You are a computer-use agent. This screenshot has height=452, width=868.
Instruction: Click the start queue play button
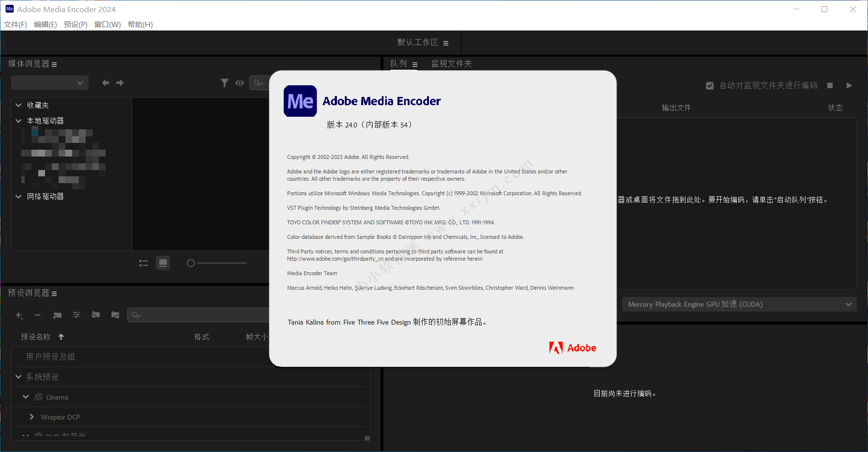point(849,86)
